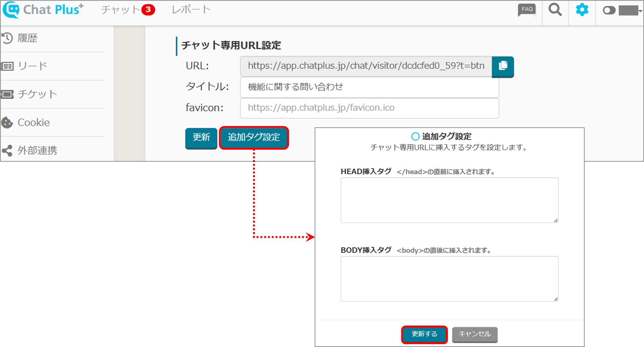Image resolution: width=644 pixels, height=347 pixels.
Task: Select リード in the sidebar menu
Action: click(32, 66)
